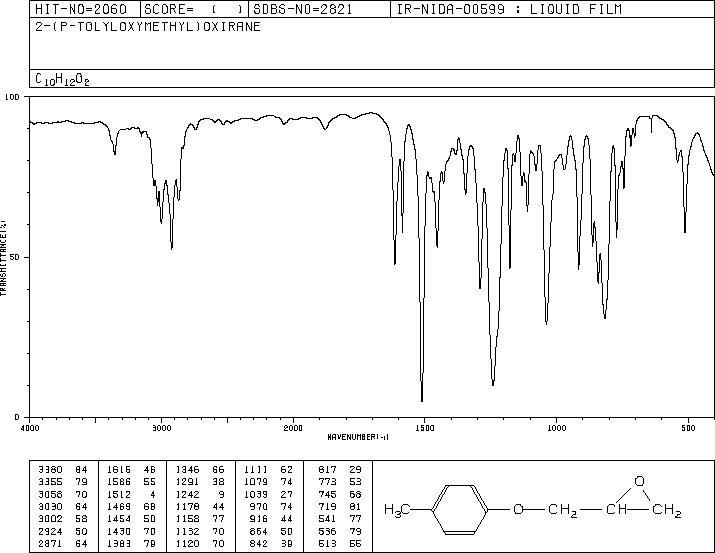This screenshot has height=553, width=715.
Task: Click the SDBS-NO=2821 header text
Action: click(x=303, y=9)
